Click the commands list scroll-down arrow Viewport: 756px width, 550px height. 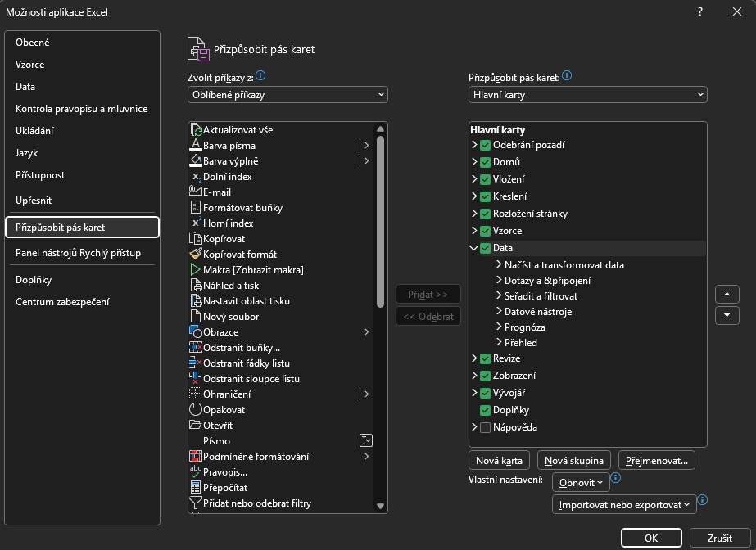[x=380, y=506]
